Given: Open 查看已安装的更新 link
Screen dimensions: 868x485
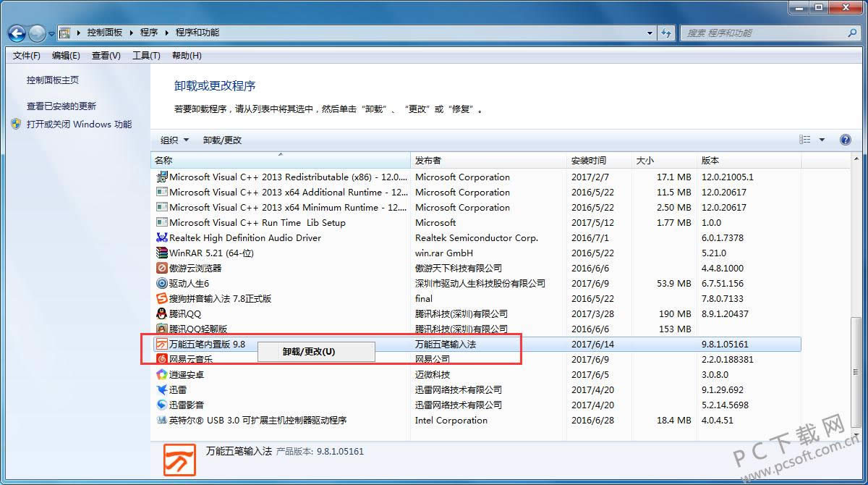Looking at the screenshot, I should tap(61, 106).
